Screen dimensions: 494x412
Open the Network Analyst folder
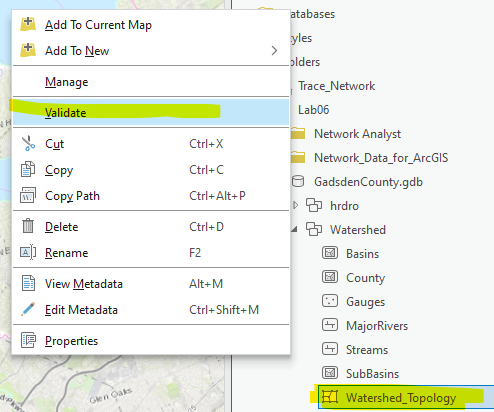click(357, 134)
